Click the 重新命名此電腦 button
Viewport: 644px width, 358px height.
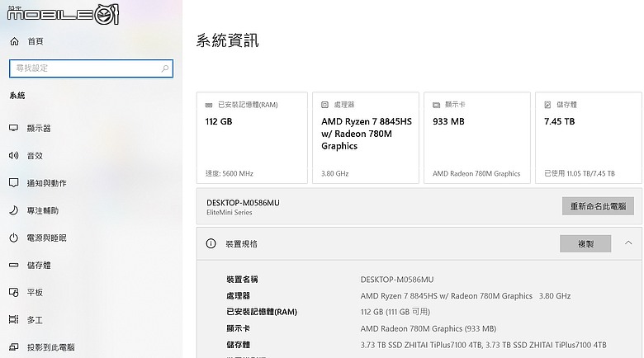pos(598,206)
